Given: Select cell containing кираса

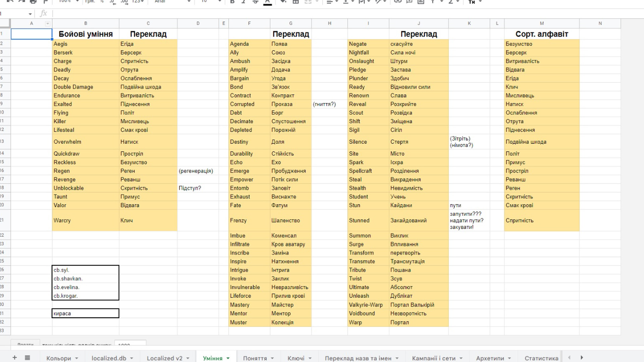Looking at the screenshot, I should (85, 313).
